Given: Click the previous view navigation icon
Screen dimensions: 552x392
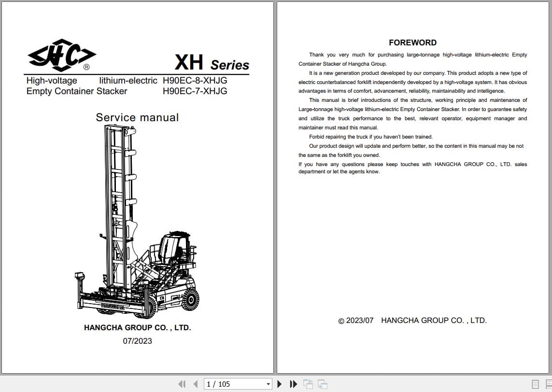Looking at the screenshot, I should click(x=308, y=384).
